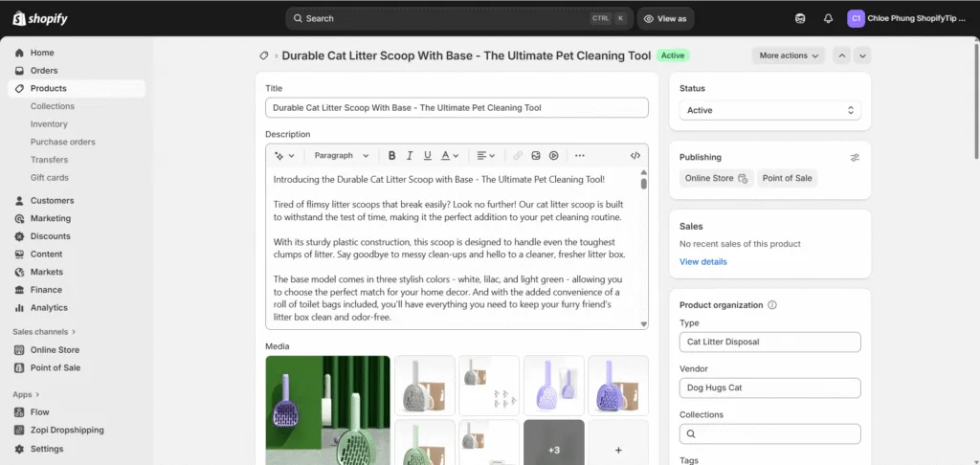Expand the Sales channels section
Viewport: 980px width, 465px height.
point(44,332)
